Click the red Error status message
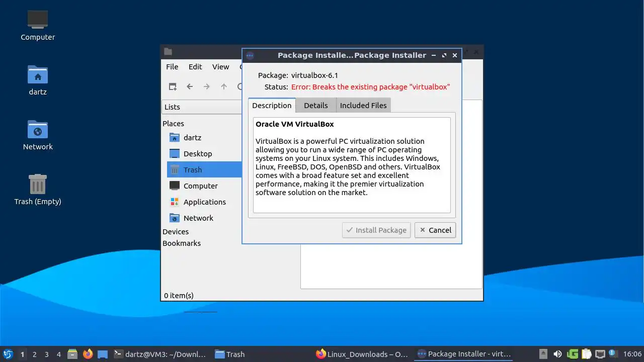 [370, 86]
